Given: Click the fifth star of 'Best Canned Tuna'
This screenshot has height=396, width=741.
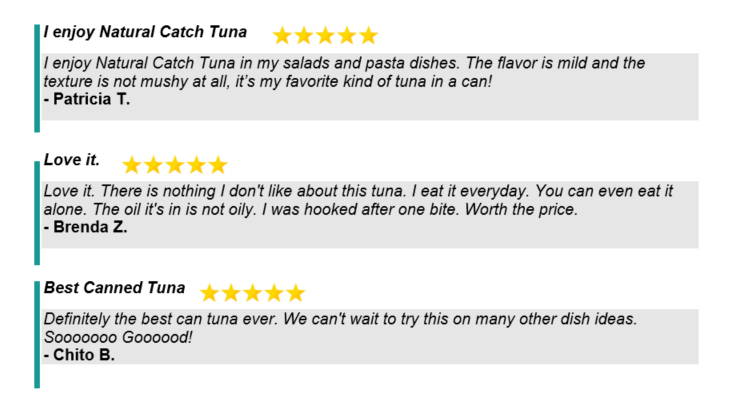Looking at the screenshot, I should click(x=295, y=293).
